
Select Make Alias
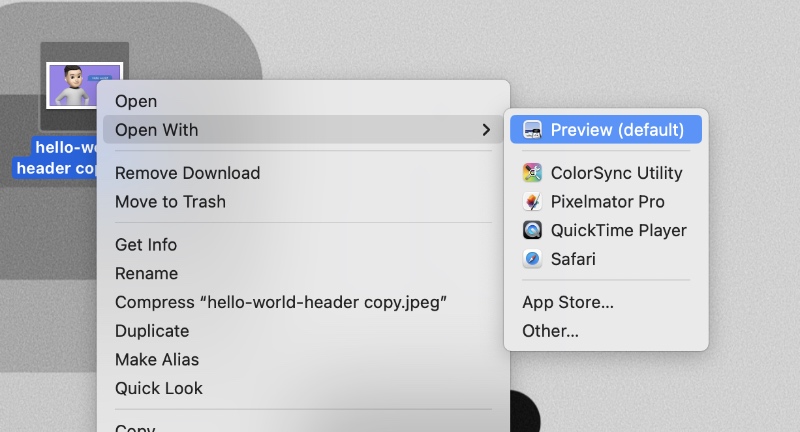[x=157, y=360]
